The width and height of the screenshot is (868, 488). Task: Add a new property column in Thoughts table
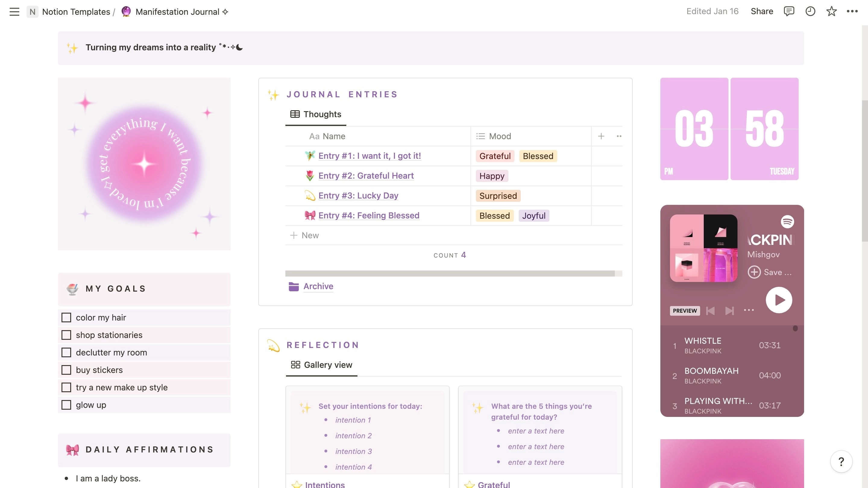(601, 136)
